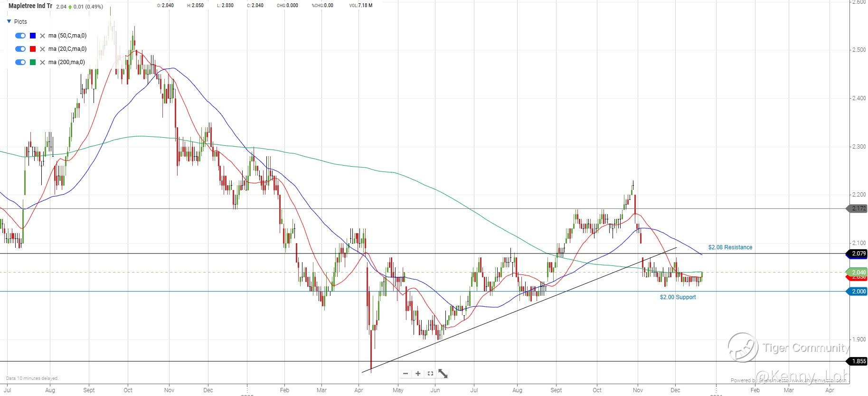Viewport: 868px width, 396px height.
Task: Remove the ma (200,ma,0) indicator
Action: [43, 62]
